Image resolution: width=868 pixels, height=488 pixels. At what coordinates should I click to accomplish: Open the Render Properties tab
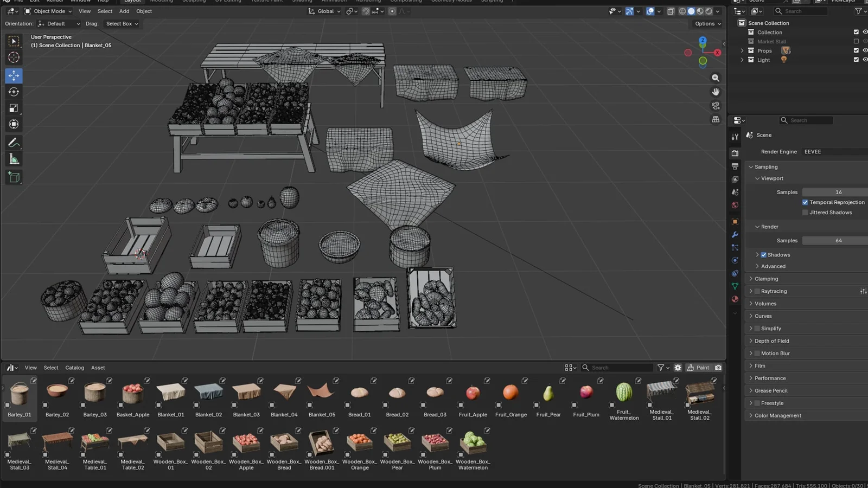pyautogui.click(x=735, y=152)
